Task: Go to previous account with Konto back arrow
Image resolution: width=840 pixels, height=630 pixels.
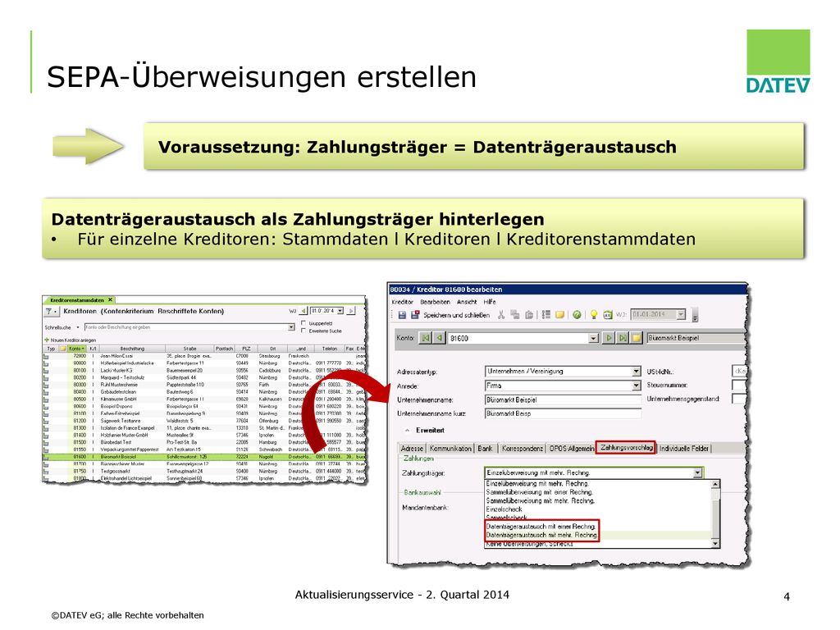Action: coord(440,338)
